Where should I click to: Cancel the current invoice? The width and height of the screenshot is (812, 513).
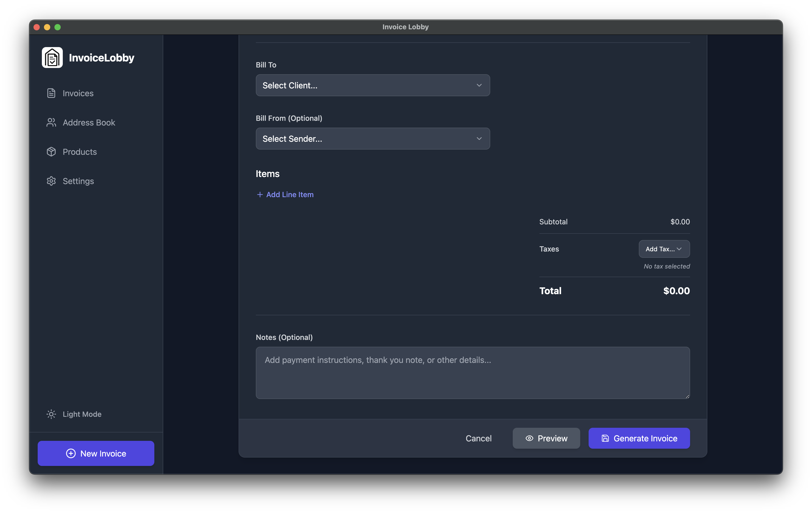[x=478, y=438]
